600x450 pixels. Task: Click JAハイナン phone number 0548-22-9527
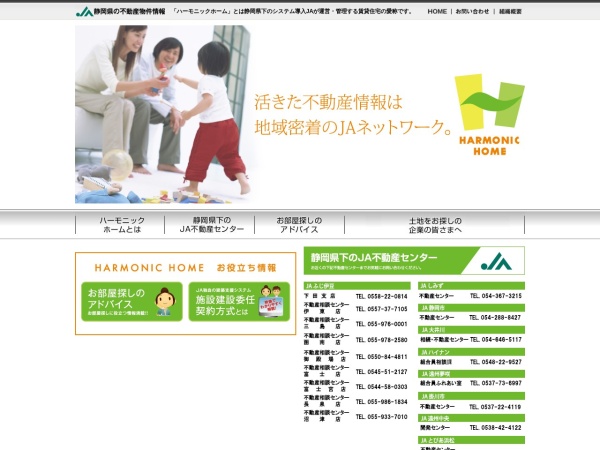click(x=496, y=362)
